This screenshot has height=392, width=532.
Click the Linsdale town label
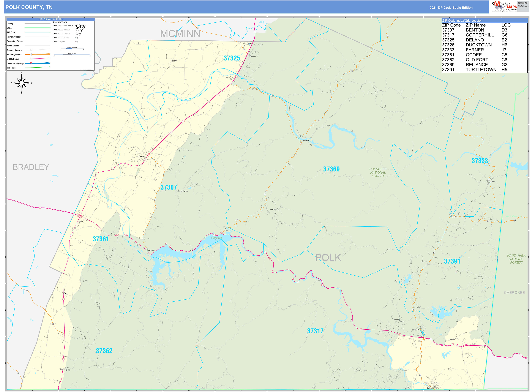click(x=174, y=60)
